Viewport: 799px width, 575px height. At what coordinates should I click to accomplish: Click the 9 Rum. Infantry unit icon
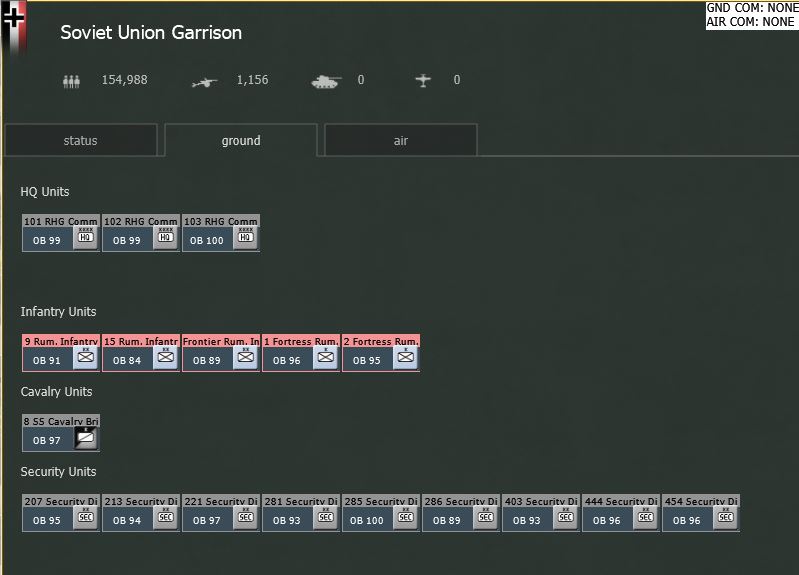[86, 357]
